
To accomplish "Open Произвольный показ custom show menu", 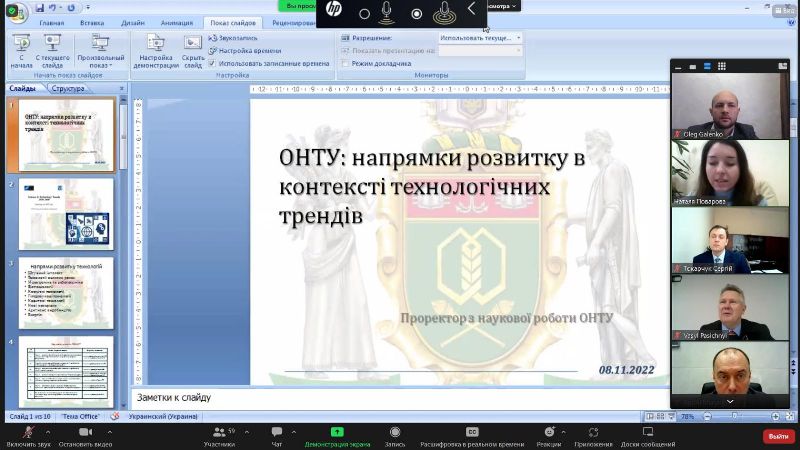I will click(101, 51).
